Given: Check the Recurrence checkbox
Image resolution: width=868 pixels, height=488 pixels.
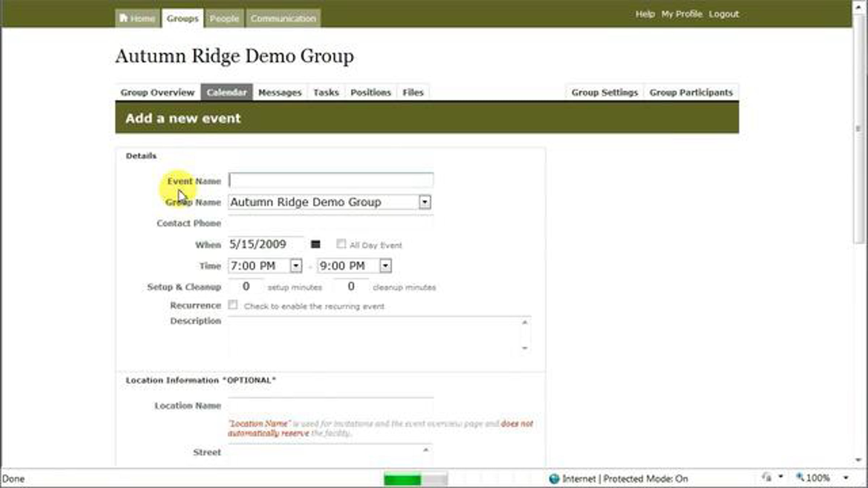Looking at the screenshot, I should [233, 305].
